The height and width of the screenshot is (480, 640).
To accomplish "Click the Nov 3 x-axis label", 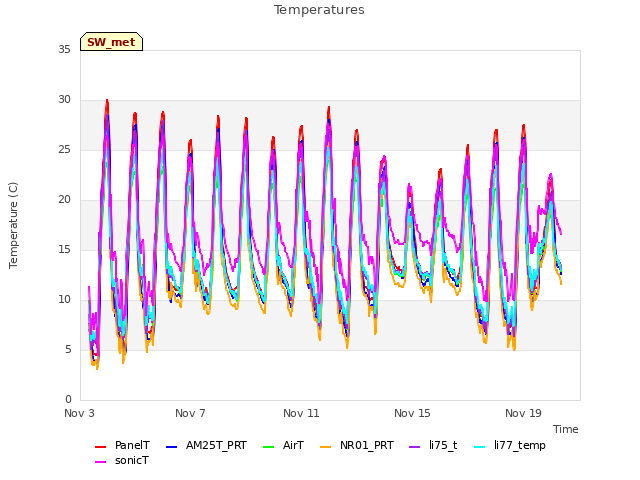I will point(79,413).
